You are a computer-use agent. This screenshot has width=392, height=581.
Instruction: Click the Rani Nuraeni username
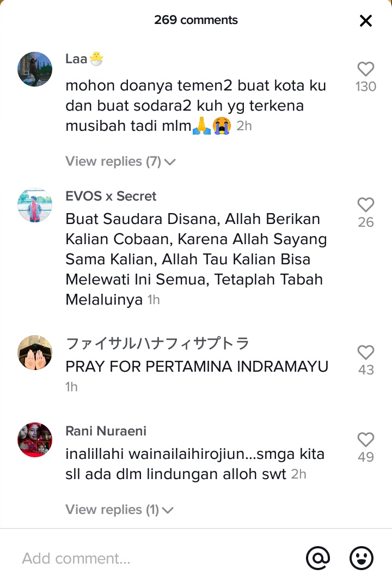click(106, 431)
